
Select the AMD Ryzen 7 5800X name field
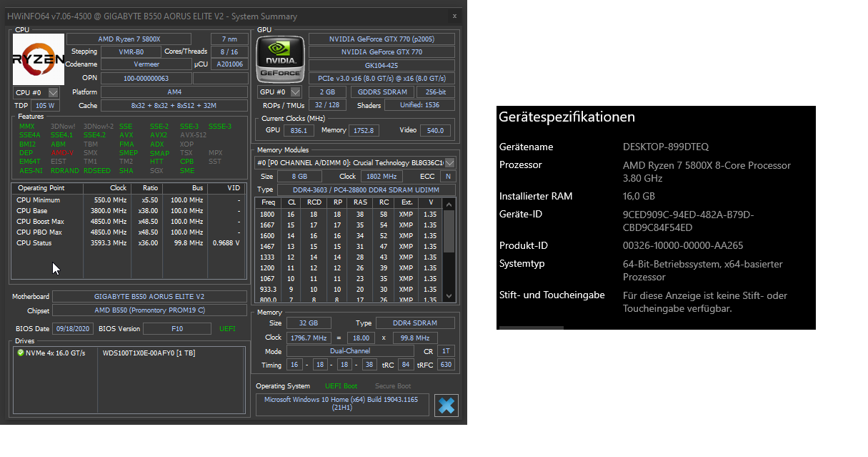(x=129, y=39)
